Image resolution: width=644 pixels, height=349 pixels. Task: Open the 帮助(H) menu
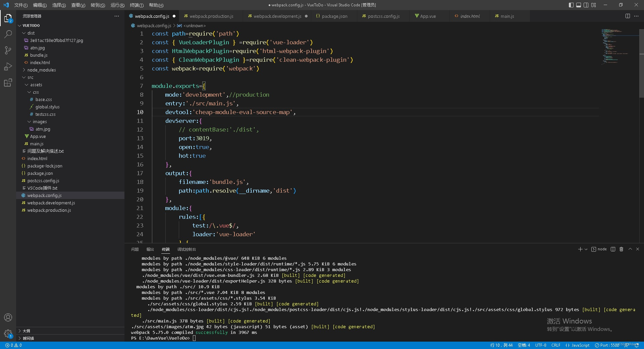tap(156, 5)
